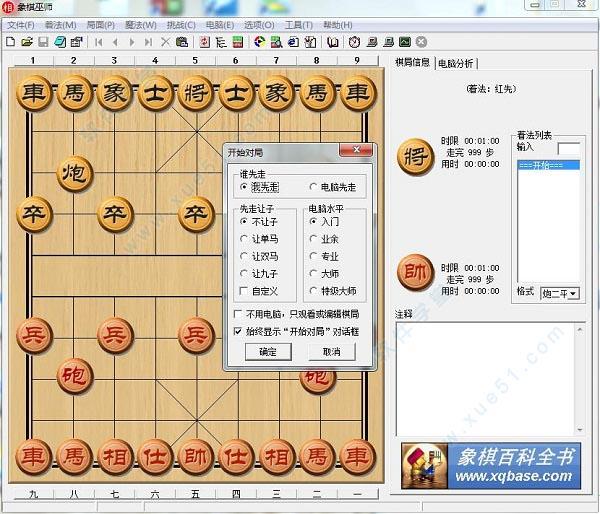The image size is (600, 514).
Task: Select 入门 computer level
Action: [324, 221]
